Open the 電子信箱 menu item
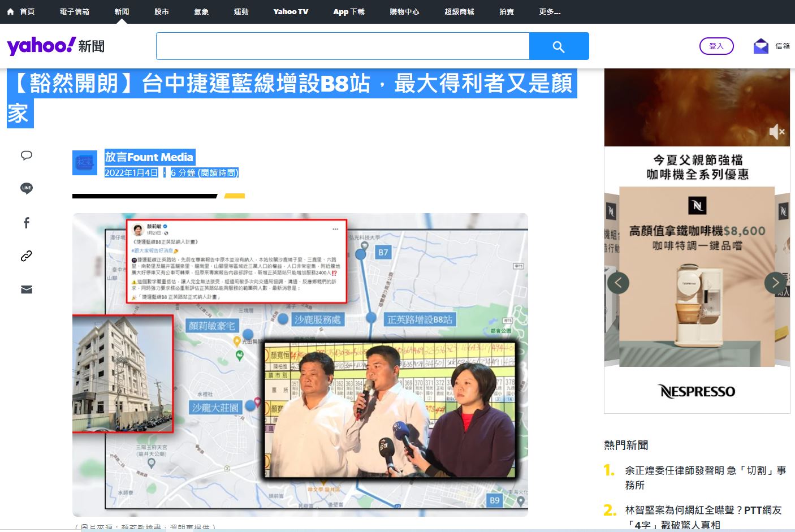This screenshot has height=532, width=795. 74,11
